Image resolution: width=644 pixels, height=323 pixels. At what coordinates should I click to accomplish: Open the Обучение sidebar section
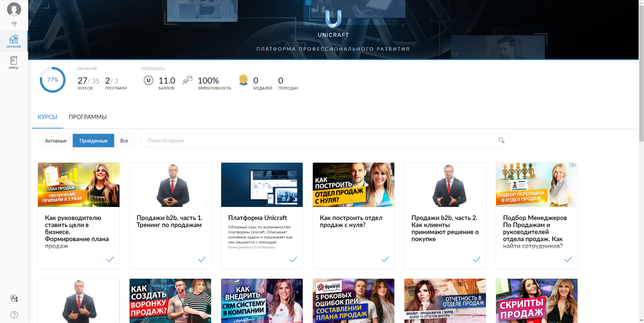coord(14,41)
